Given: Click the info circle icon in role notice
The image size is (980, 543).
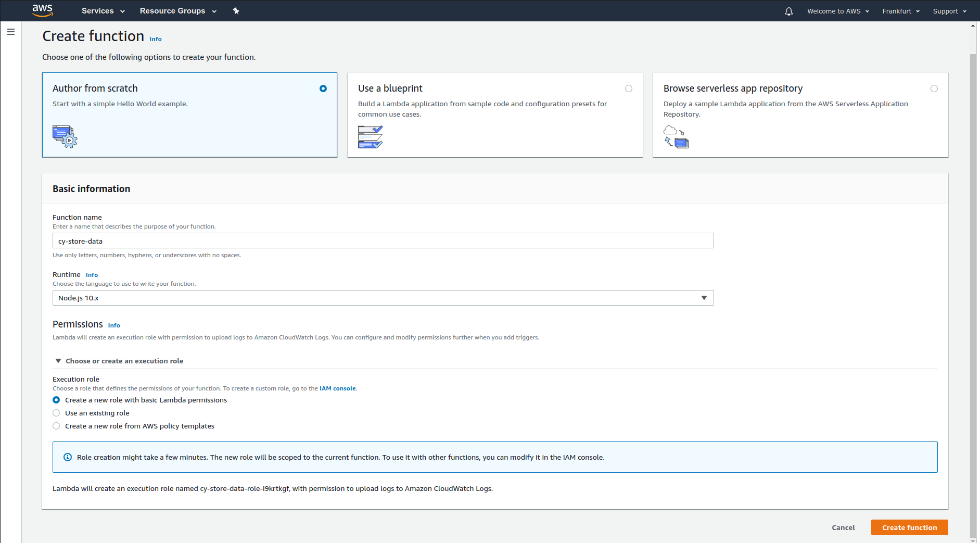Looking at the screenshot, I should pyautogui.click(x=68, y=457).
